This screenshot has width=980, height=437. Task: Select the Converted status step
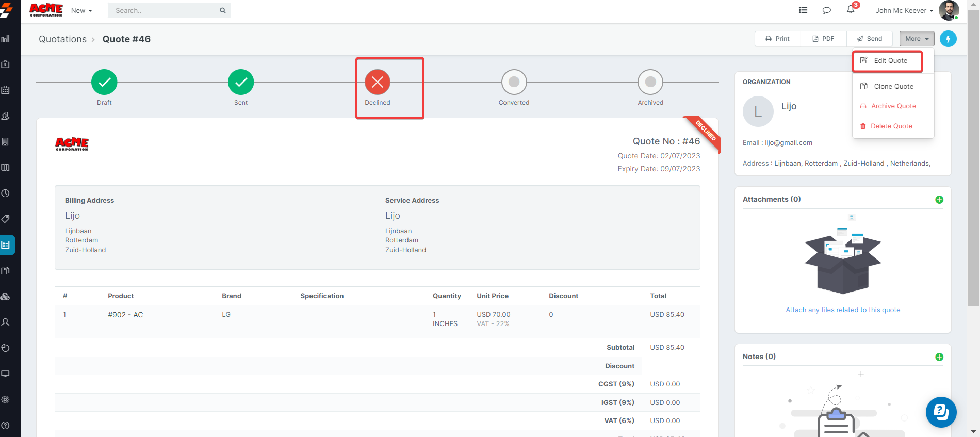[514, 82]
